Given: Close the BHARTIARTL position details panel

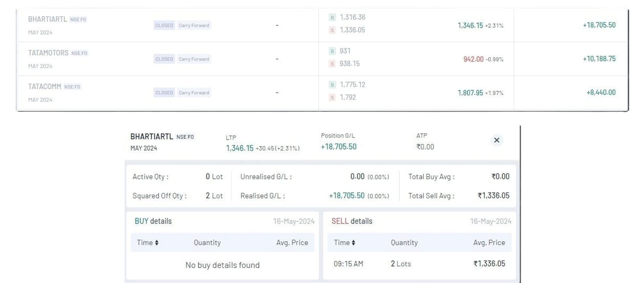Looking at the screenshot, I should pyautogui.click(x=496, y=140).
